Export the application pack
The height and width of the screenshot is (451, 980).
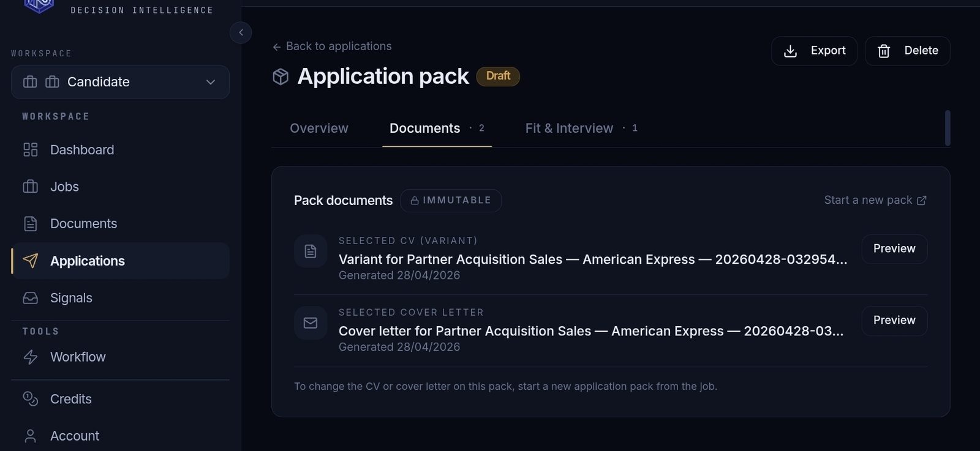click(814, 51)
